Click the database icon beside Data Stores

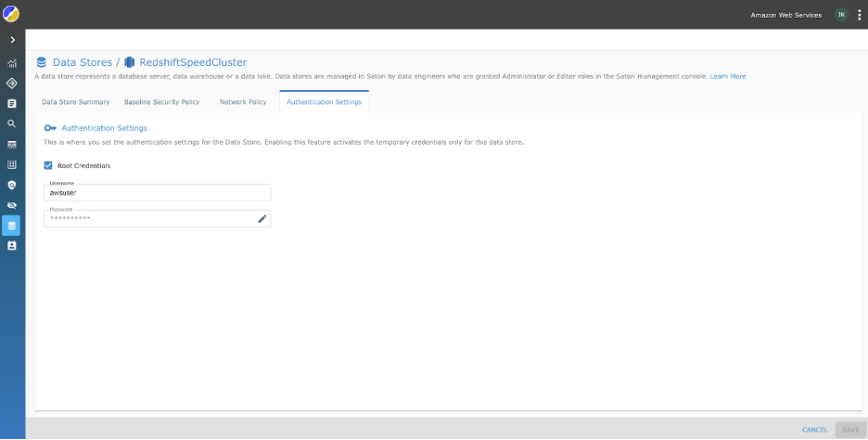42,62
